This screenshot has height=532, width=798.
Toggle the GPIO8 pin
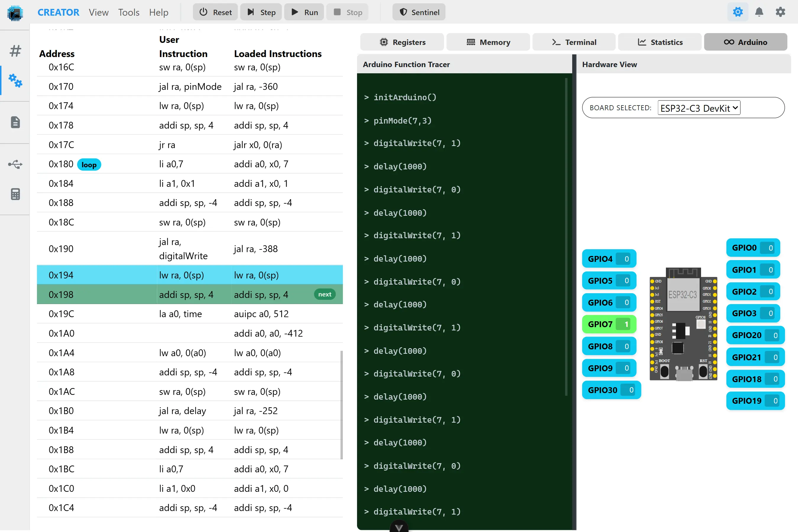point(609,346)
